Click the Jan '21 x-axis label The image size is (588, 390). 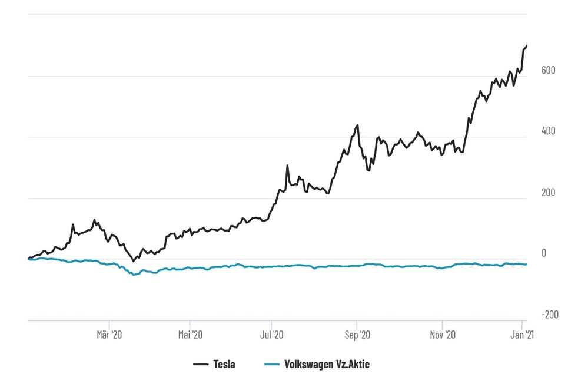tap(522, 335)
